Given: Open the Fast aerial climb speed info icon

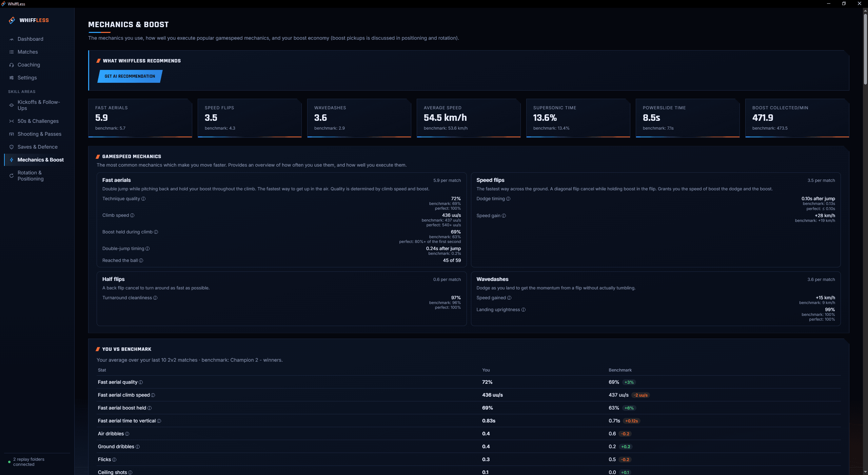Looking at the screenshot, I should tap(153, 395).
